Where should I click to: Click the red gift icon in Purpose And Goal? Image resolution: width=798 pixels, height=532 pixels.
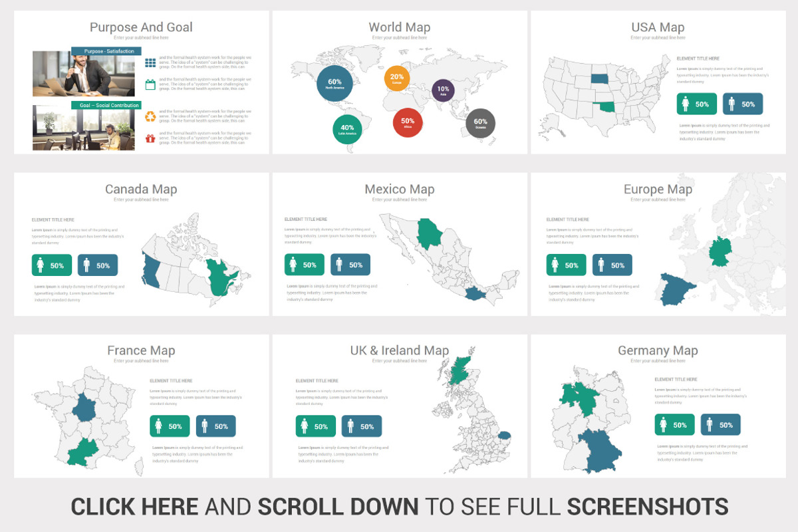pos(150,138)
